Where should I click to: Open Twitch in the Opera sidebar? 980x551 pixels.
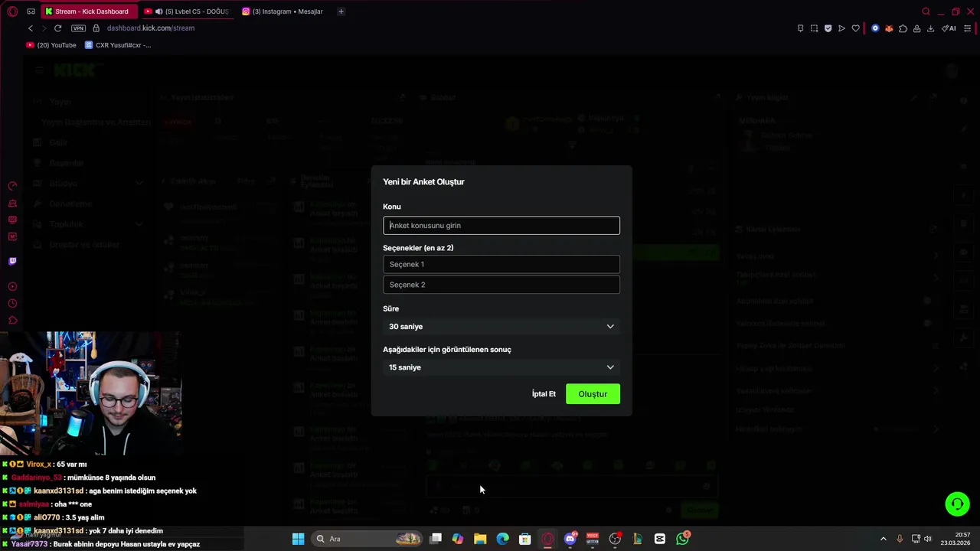point(12,261)
